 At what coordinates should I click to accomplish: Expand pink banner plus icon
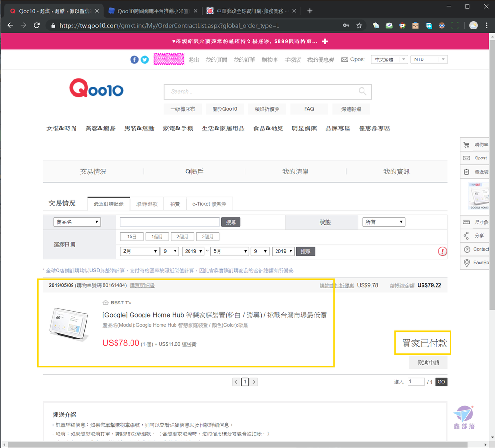tap(325, 42)
